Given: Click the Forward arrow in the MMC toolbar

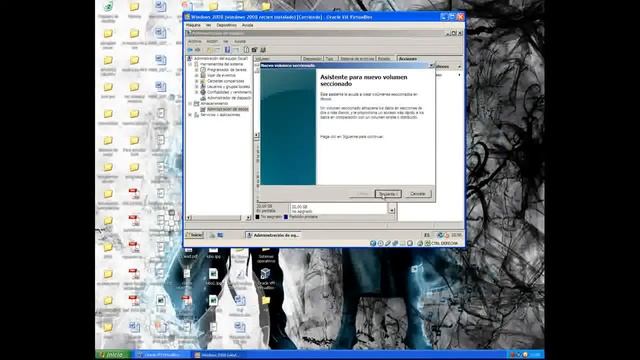Looking at the screenshot, I should (198, 50).
